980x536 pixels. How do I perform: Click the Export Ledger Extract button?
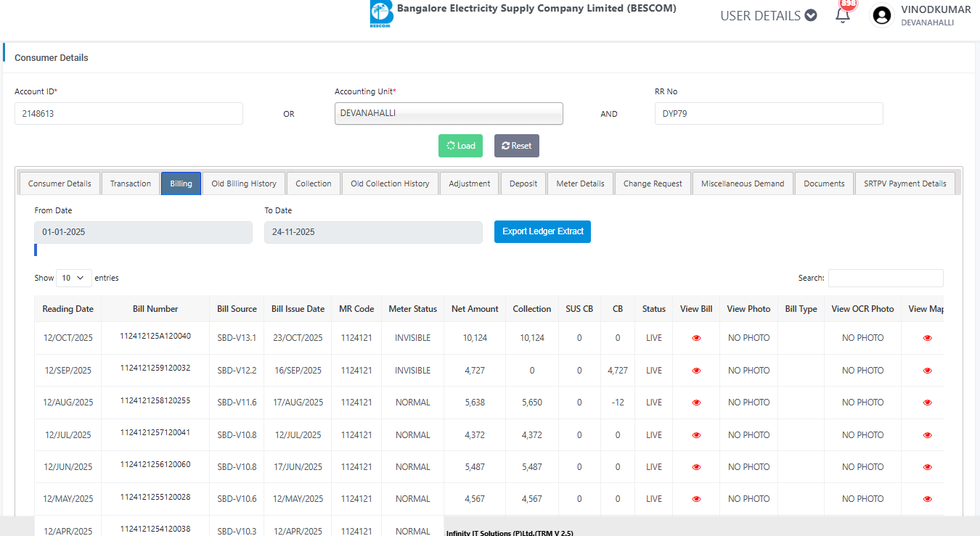[542, 231]
